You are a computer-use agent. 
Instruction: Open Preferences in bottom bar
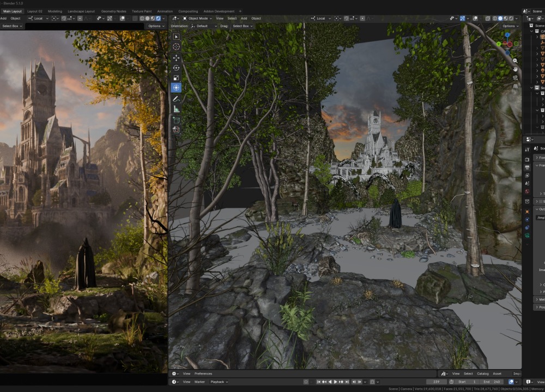pos(203,373)
